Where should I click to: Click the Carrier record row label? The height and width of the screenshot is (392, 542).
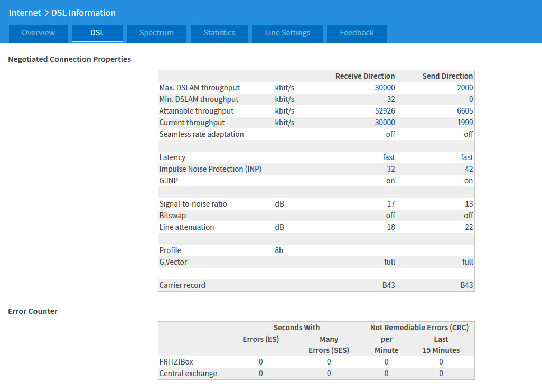coord(182,285)
